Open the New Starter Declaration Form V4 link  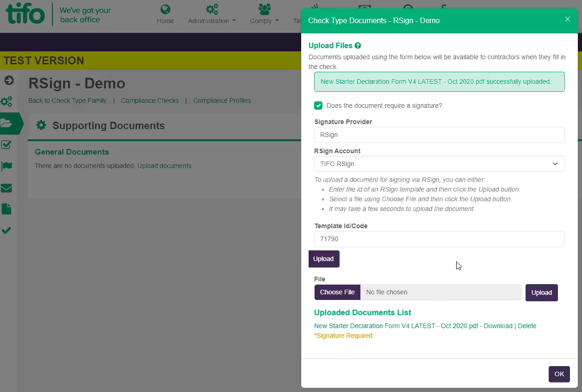[396, 326]
